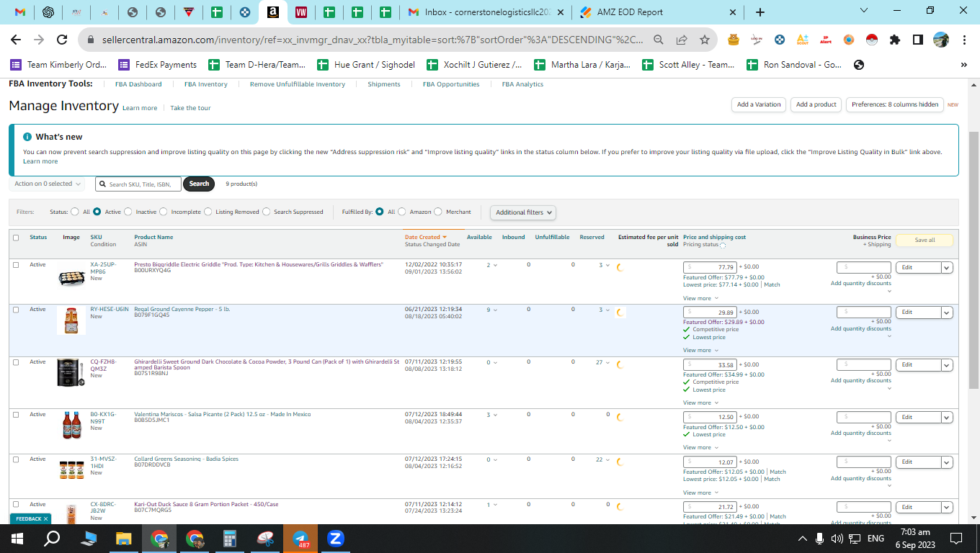
Task: Click the info icon beside What's new
Action: (27, 137)
